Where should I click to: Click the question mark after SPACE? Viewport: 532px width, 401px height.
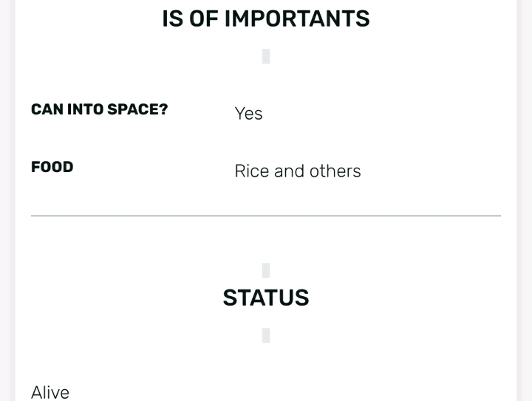pyautogui.click(x=164, y=109)
